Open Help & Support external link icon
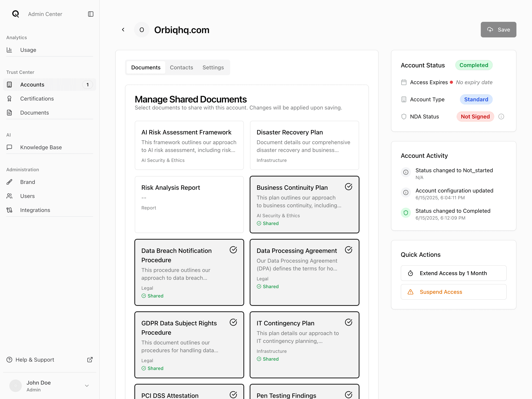 click(x=90, y=359)
